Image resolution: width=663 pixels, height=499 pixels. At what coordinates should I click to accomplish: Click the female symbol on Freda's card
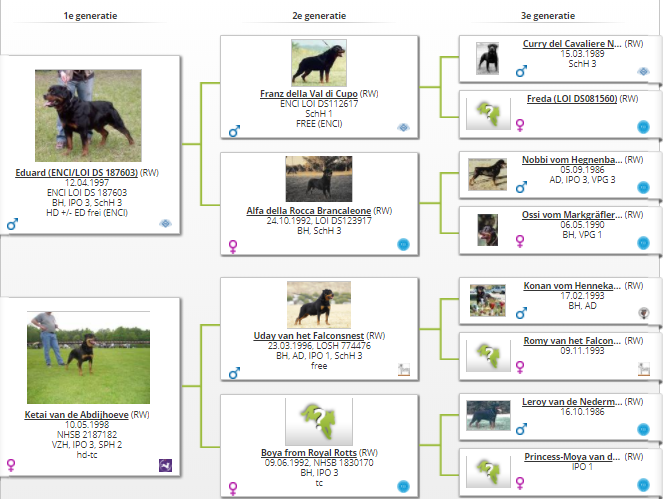520,126
